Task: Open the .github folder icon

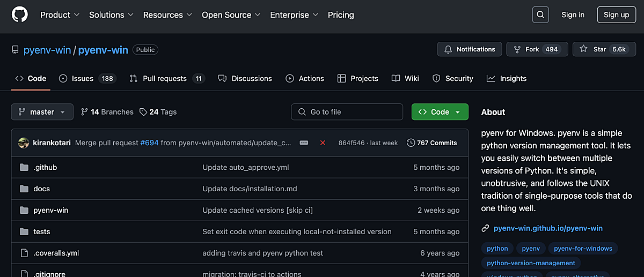Action: coord(24,167)
